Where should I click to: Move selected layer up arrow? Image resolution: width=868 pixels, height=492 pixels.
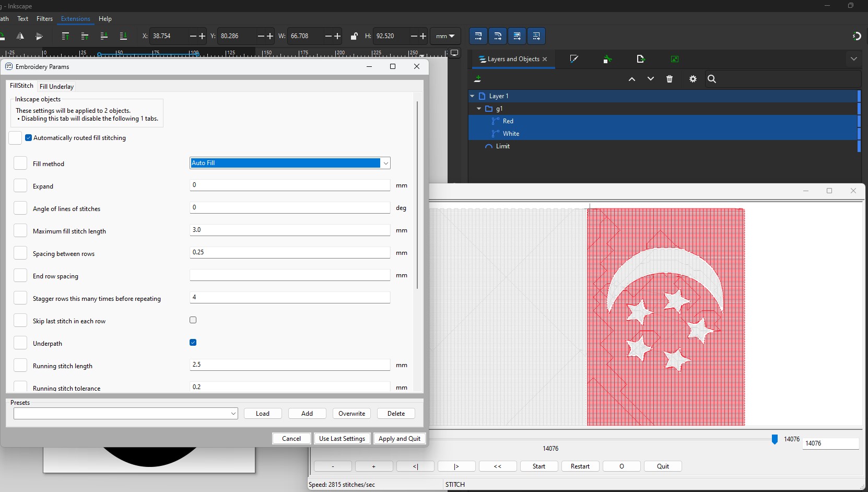pos(632,79)
